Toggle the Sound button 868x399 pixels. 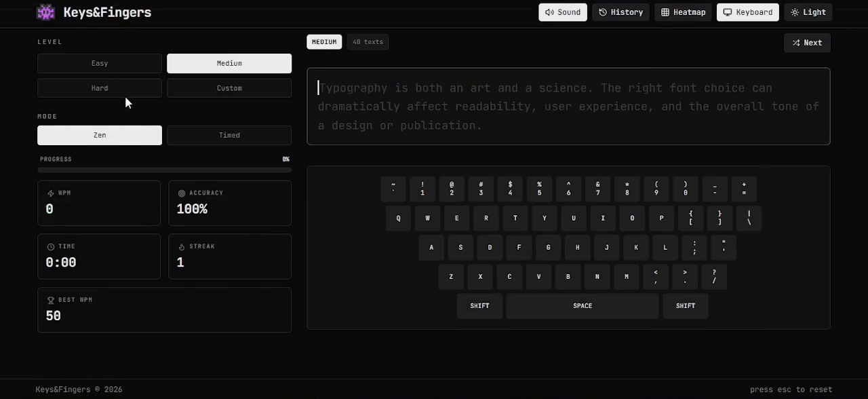[563, 12]
